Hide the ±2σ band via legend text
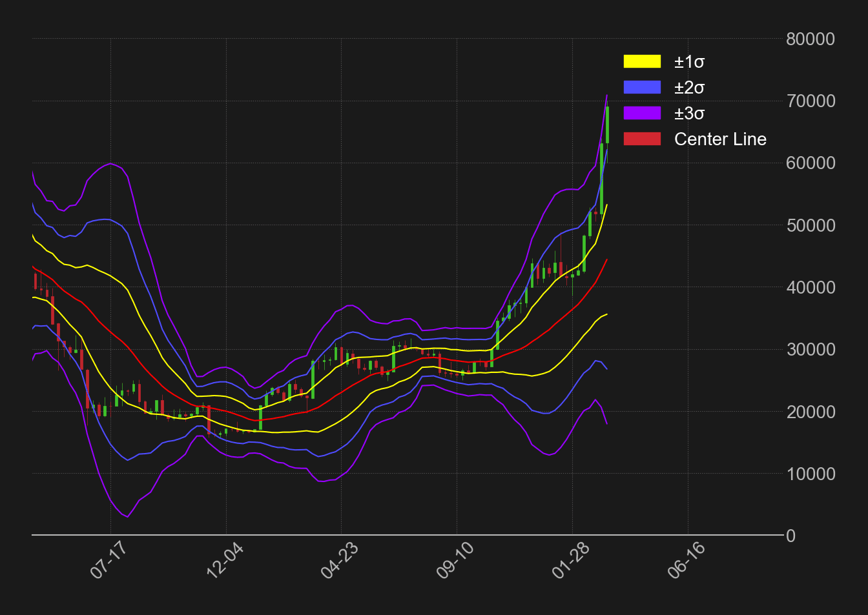Screen dimensions: 868x615 [689, 88]
